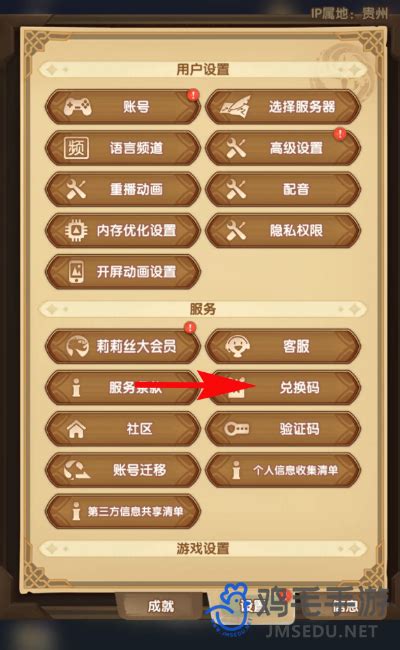The height and width of the screenshot is (650, 400).
Task: Click the 服务条款 info button
Action: coord(123,387)
